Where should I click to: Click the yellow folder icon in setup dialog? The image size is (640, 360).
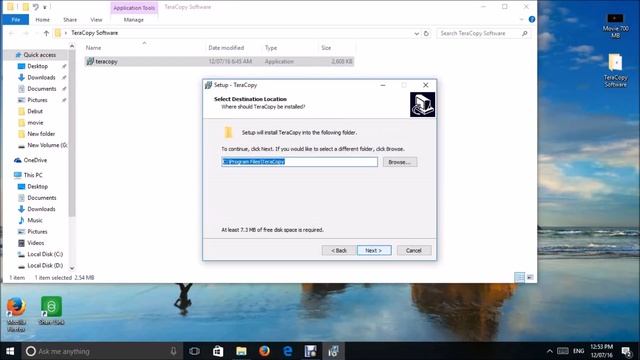click(x=229, y=132)
